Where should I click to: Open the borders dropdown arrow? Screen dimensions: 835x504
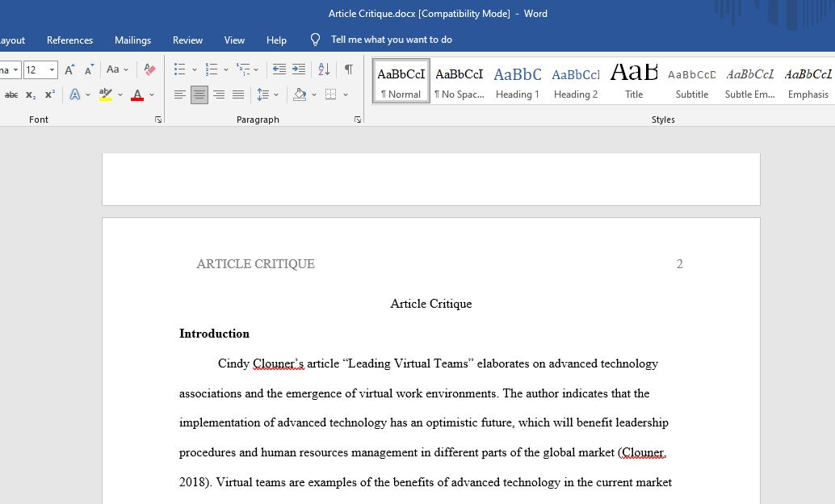point(346,94)
